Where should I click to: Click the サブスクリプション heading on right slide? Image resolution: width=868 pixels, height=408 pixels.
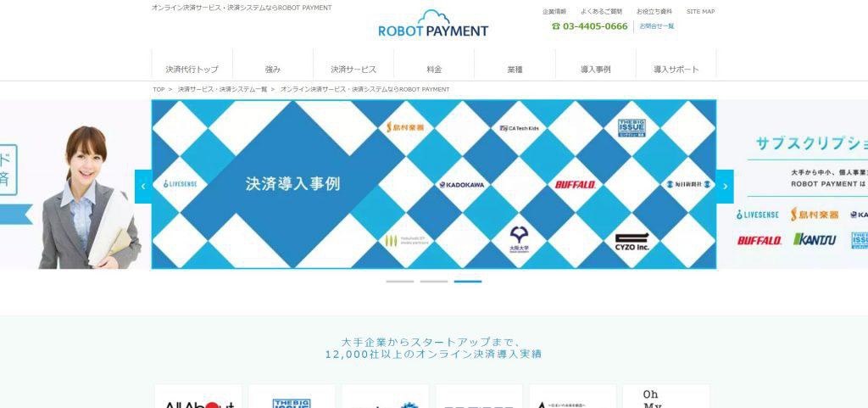click(811, 143)
